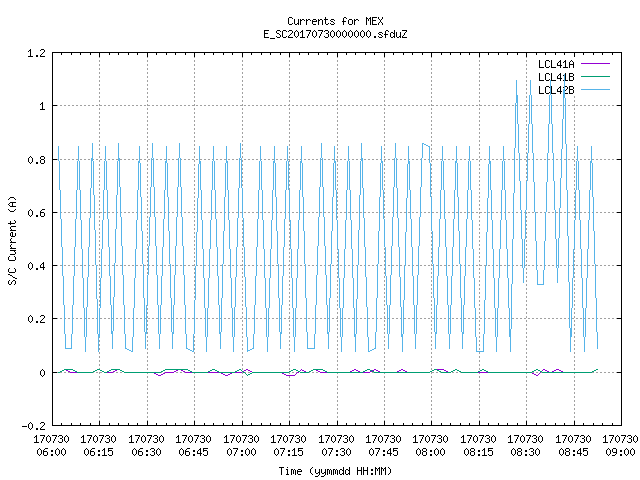Click the x-axis tick label 07:45
The image size is (640, 480).
[x=383, y=452]
